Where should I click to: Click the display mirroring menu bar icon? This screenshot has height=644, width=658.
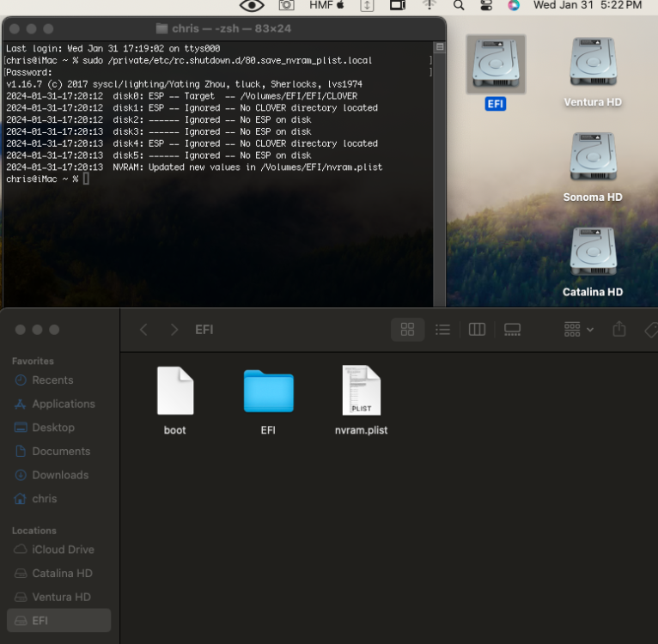tap(398, 5)
